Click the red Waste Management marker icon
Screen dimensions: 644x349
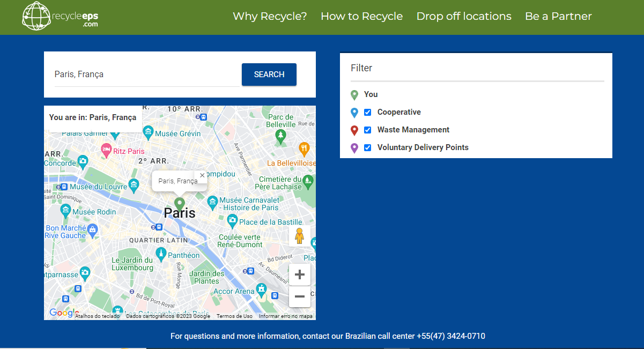tap(354, 130)
